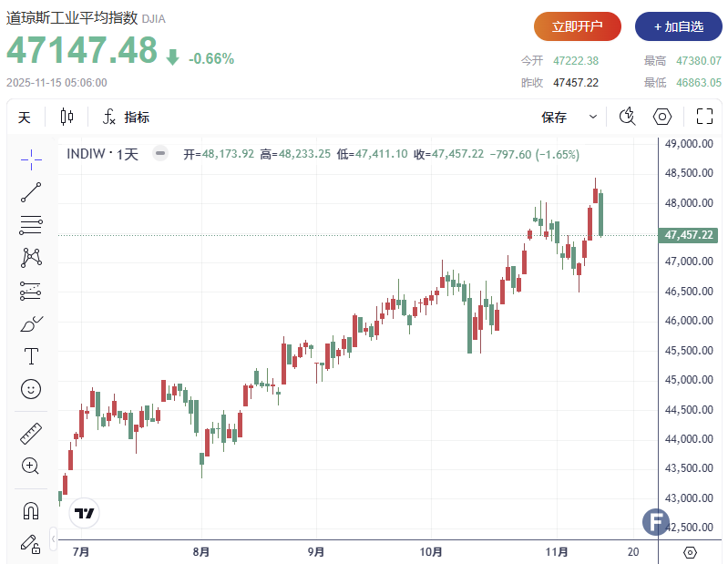Viewport: 728px width, 564px height.
Task: Open the 指标 indicators menu
Action: [126, 117]
